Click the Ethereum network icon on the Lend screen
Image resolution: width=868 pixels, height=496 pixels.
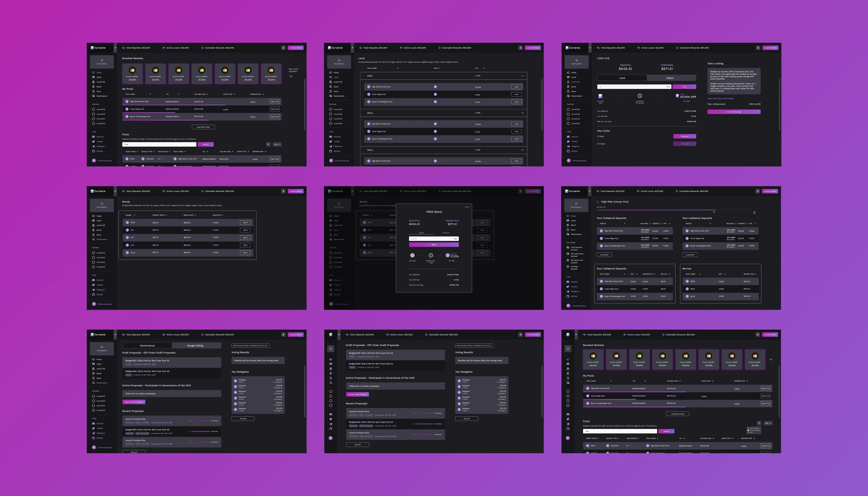click(520, 48)
